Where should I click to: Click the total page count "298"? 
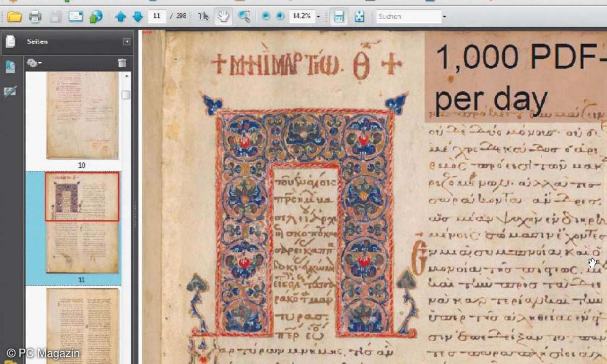tap(182, 16)
